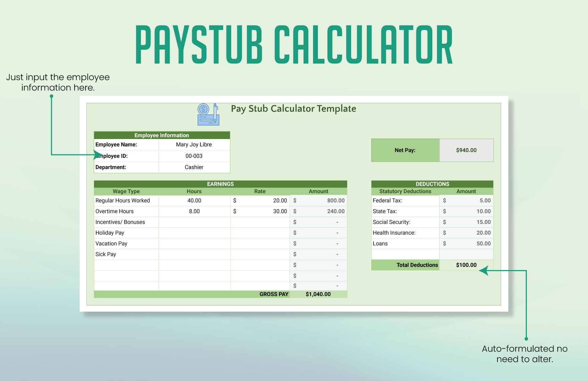
Task: Select the Loans deduction label
Action: [x=380, y=244]
